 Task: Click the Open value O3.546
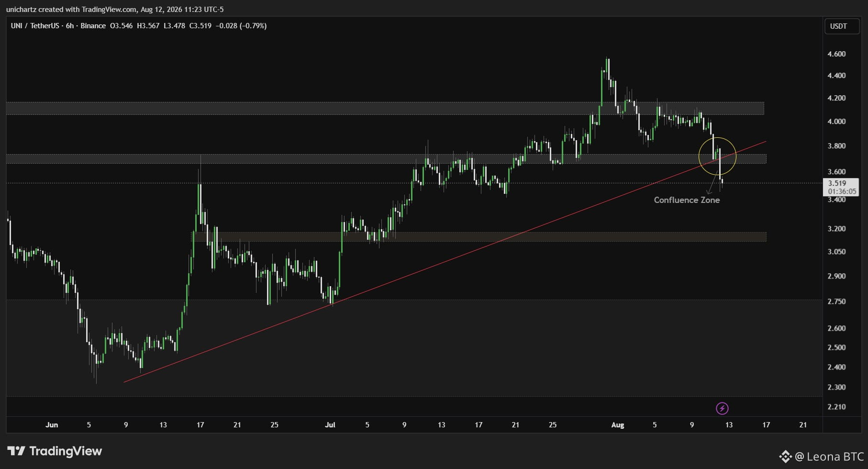pyautogui.click(x=122, y=26)
